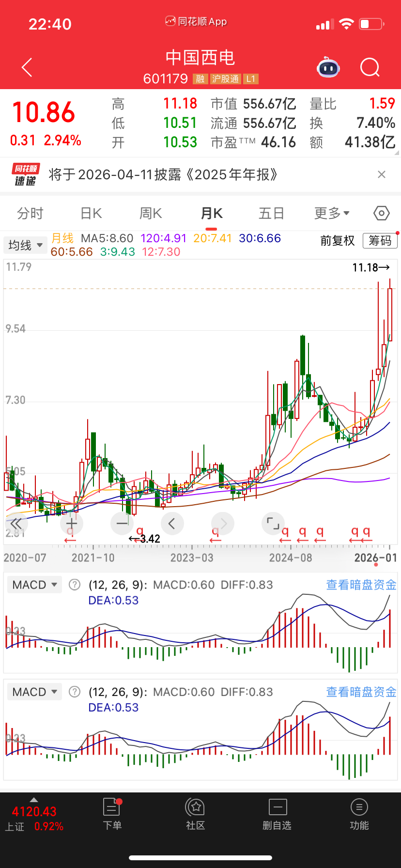Open the 下单 order tab
The image size is (401, 868).
(112, 814)
